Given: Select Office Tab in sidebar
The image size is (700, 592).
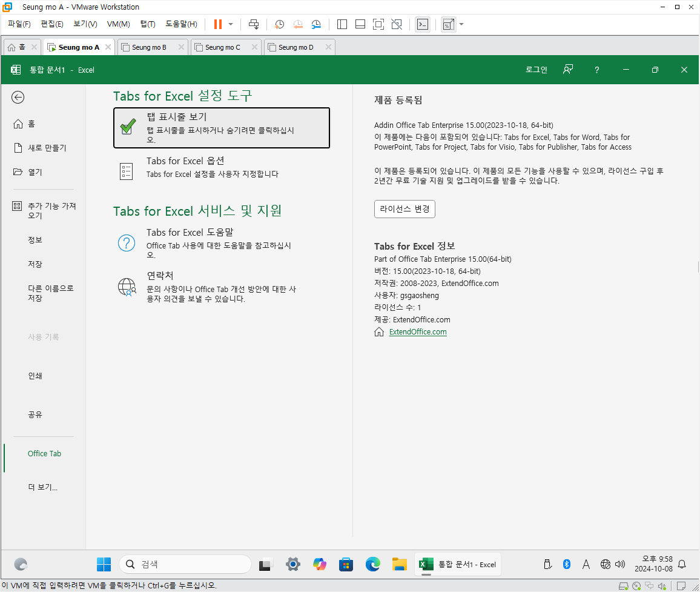Looking at the screenshot, I should point(44,453).
